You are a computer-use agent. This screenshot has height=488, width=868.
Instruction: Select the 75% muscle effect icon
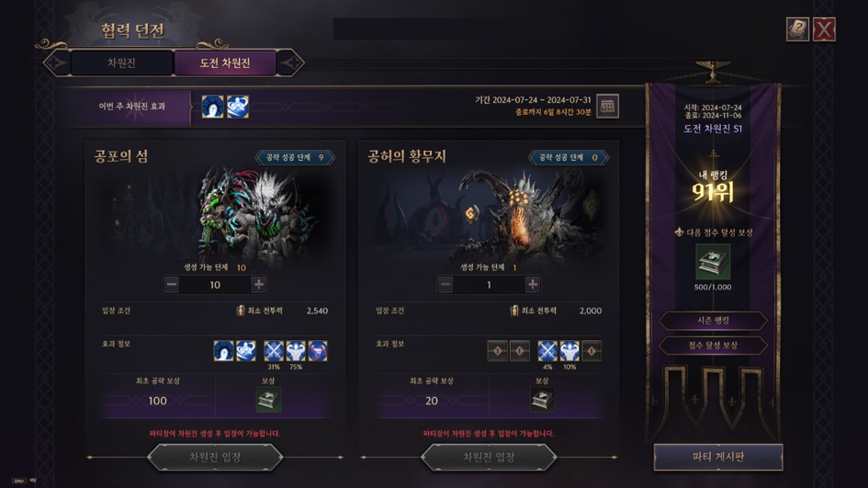(296, 351)
